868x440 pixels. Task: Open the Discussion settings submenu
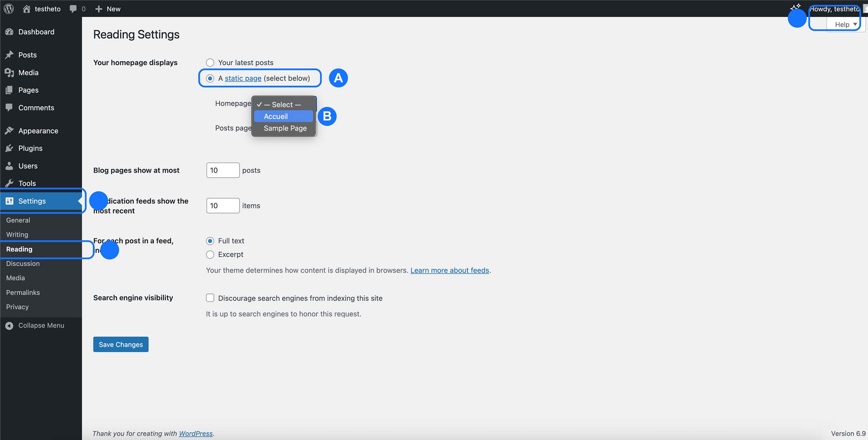tap(23, 264)
